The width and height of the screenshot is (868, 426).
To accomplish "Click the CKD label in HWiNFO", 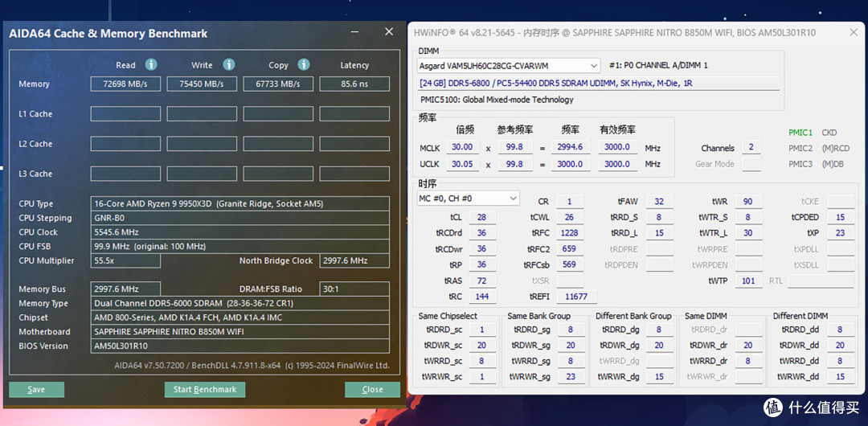I will click(829, 133).
